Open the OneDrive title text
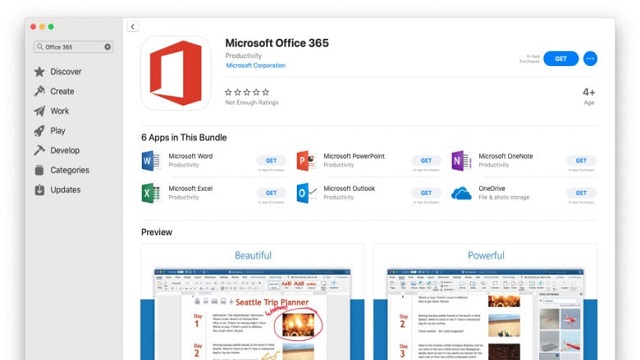This screenshot has height=360, width=640. coord(492,189)
